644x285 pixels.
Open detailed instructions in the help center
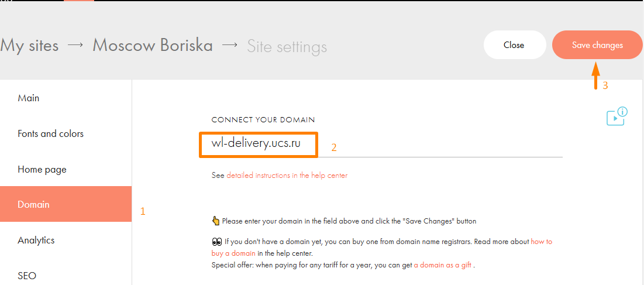(x=287, y=176)
